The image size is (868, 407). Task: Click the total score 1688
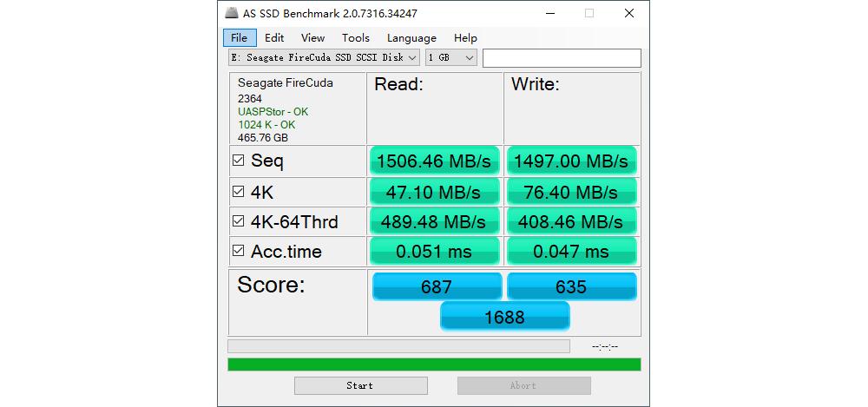point(505,317)
